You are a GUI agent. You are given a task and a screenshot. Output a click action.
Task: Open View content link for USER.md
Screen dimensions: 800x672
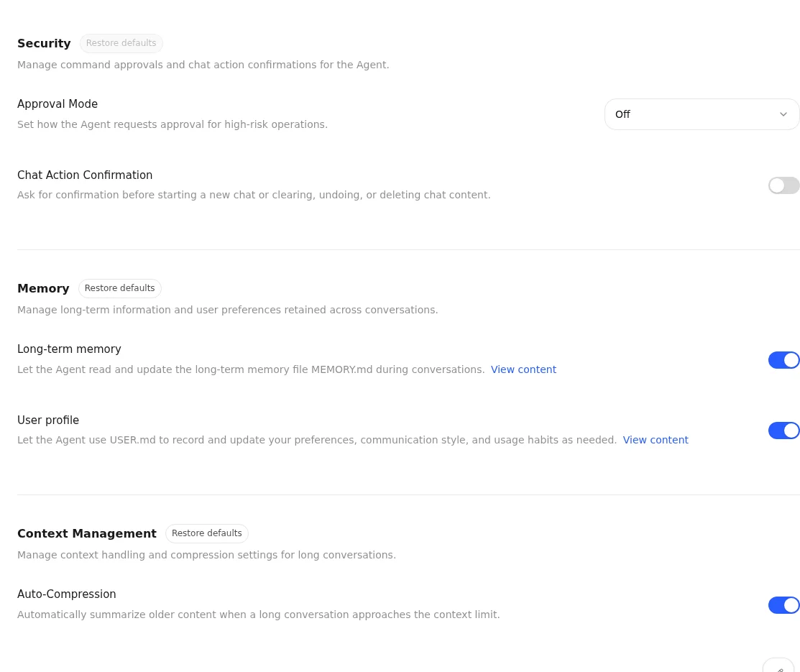[x=656, y=440]
